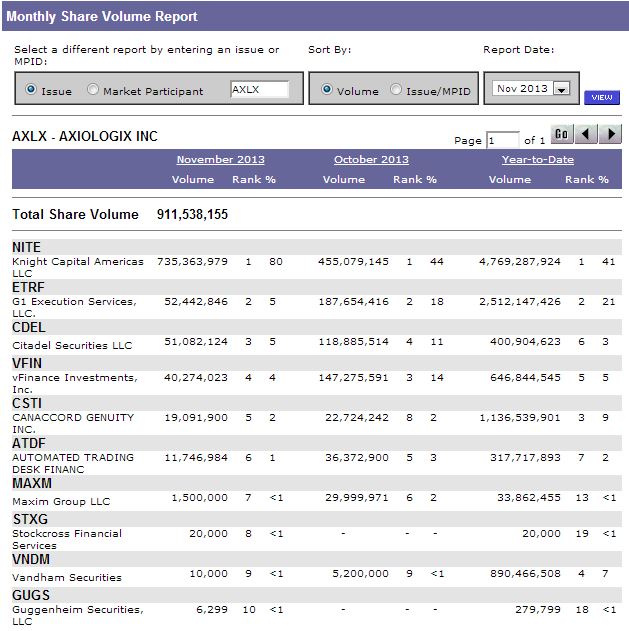Select the Issue radio button
629x631 pixels.
(x=31, y=89)
